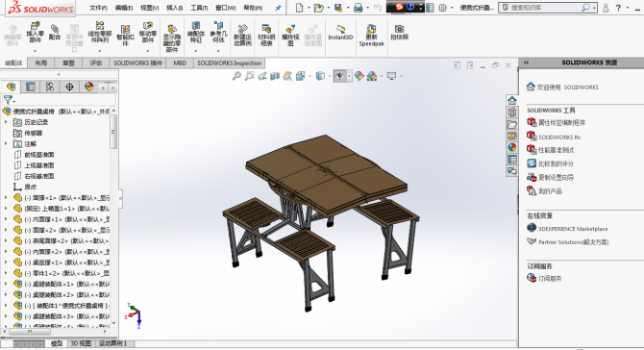Toggle the pin icon next to the menu bar
The width and height of the screenshot is (644, 350).
pyautogui.click(x=279, y=8)
